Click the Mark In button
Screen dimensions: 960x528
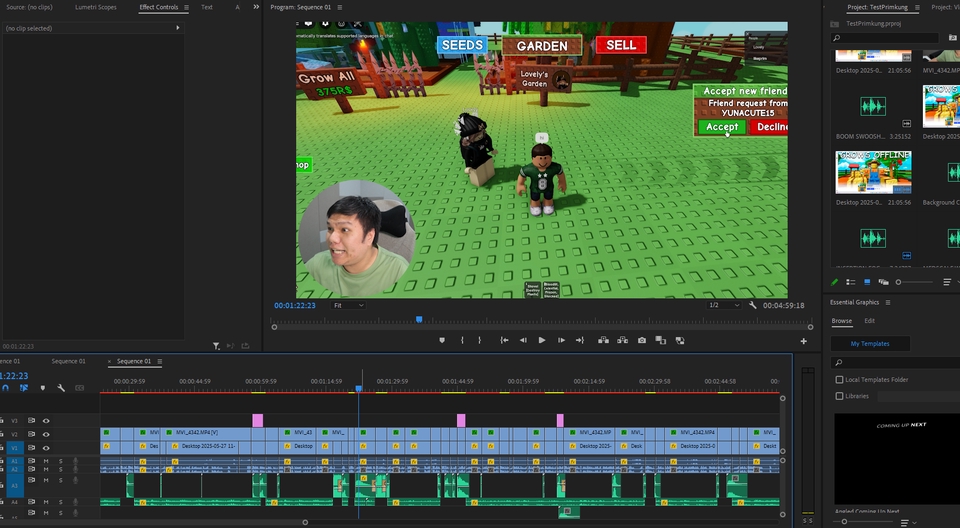(x=462, y=341)
